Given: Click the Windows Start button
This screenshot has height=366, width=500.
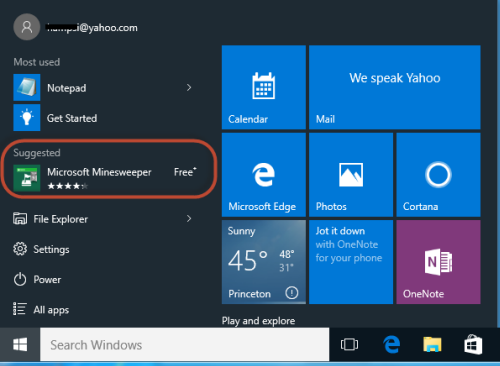Looking at the screenshot, I should pos(20,344).
